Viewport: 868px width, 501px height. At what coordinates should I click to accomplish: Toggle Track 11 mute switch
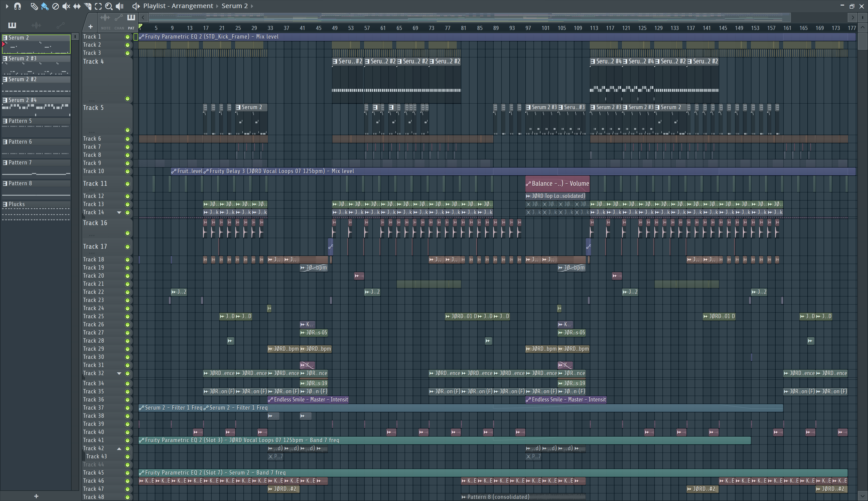coord(127,184)
